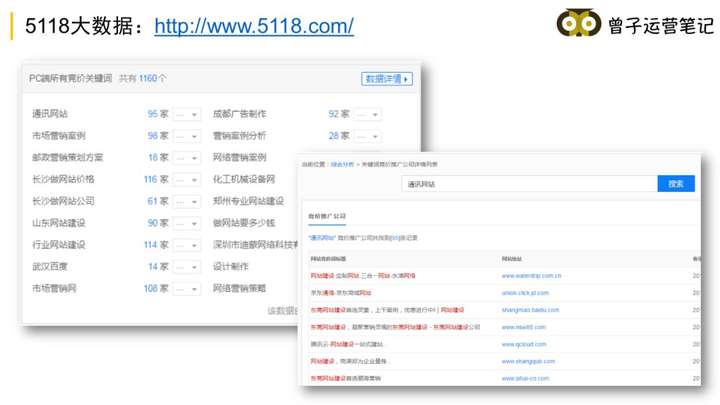Click the blue 搜索 button
Viewport: 720px width, 405px height.
(x=676, y=184)
